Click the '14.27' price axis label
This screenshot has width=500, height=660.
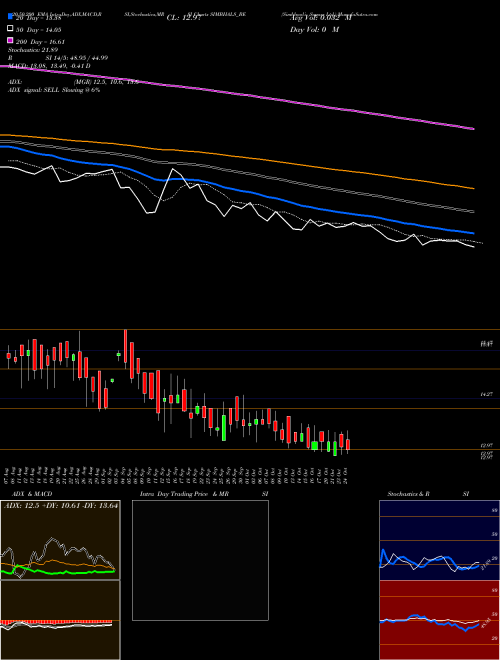[487, 394]
